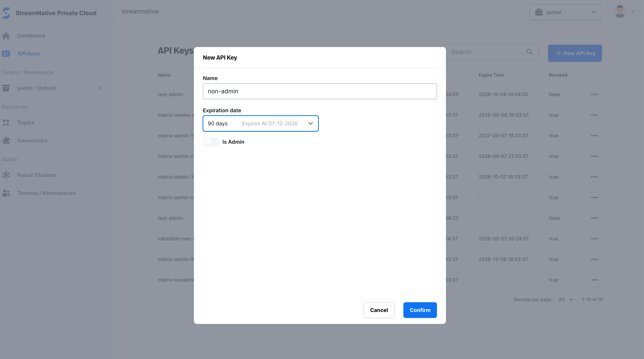Click the Pulsar Clusters icon
The width and height of the screenshot is (644, 359).
click(x=6, y=175)
